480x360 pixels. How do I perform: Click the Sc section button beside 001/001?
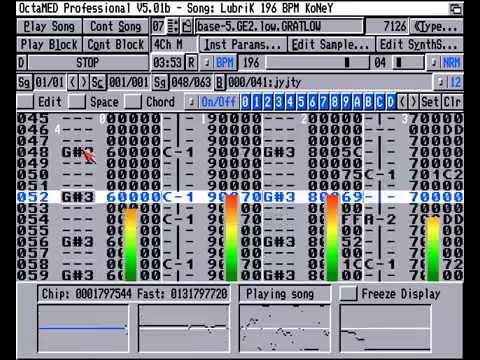click(x=97, y=82)
